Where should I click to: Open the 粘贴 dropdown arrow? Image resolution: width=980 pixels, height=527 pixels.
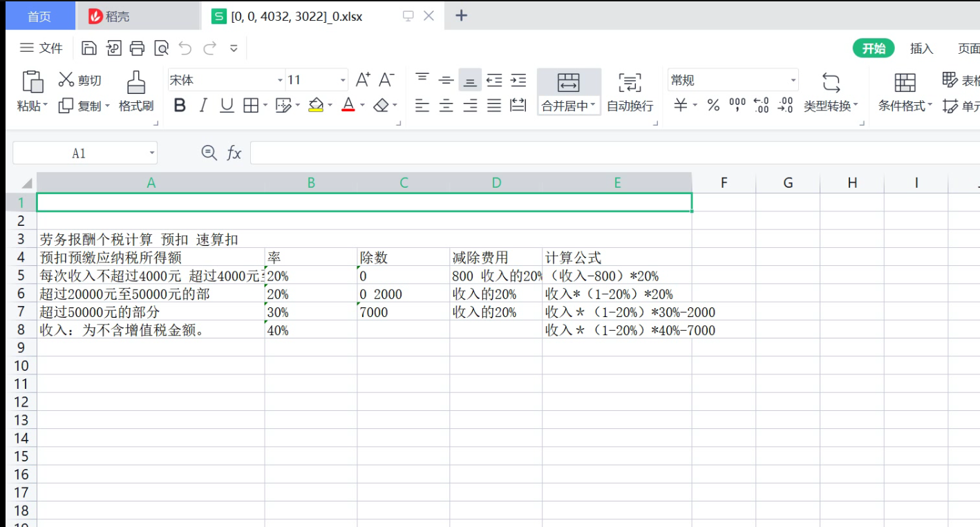46,106
